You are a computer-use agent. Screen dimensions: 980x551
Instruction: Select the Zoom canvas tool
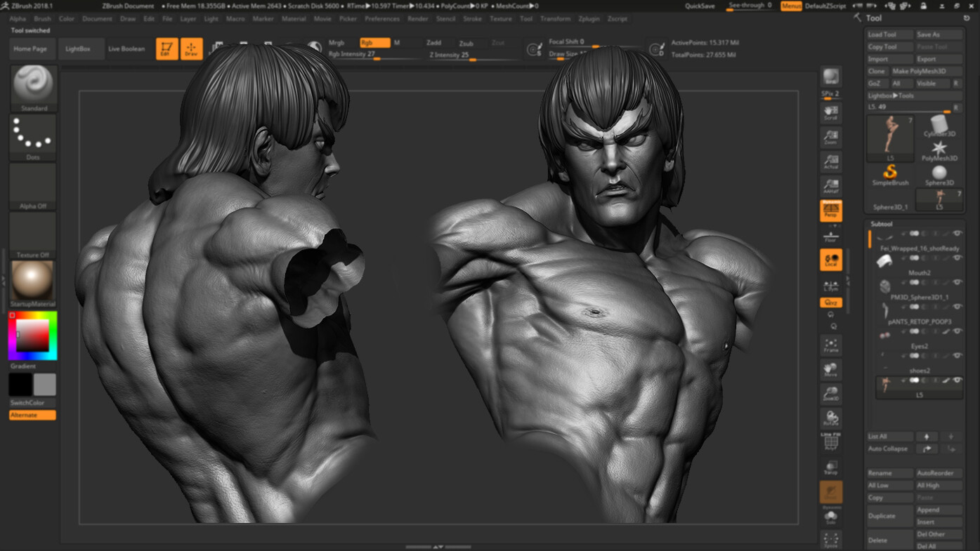(x=831, y=138)
